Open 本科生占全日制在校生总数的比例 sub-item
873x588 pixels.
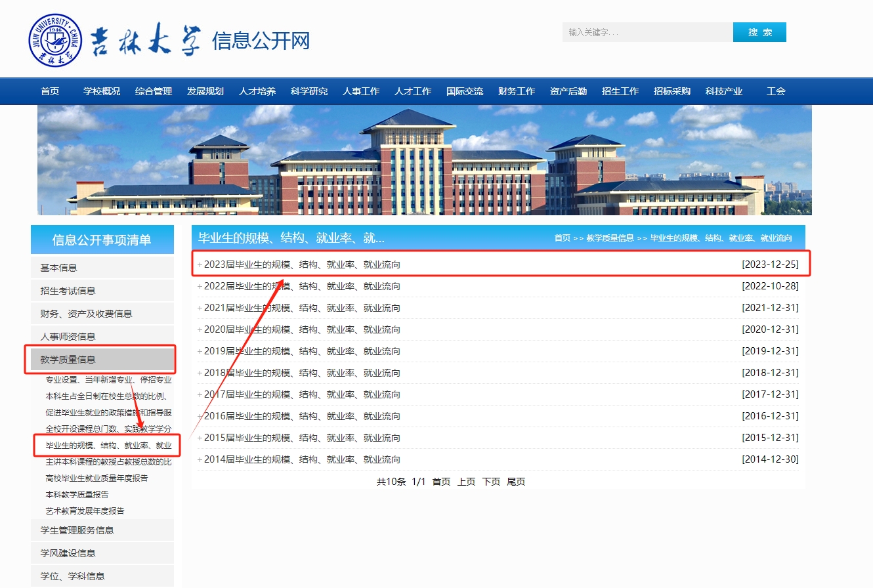tap(108, 396)
